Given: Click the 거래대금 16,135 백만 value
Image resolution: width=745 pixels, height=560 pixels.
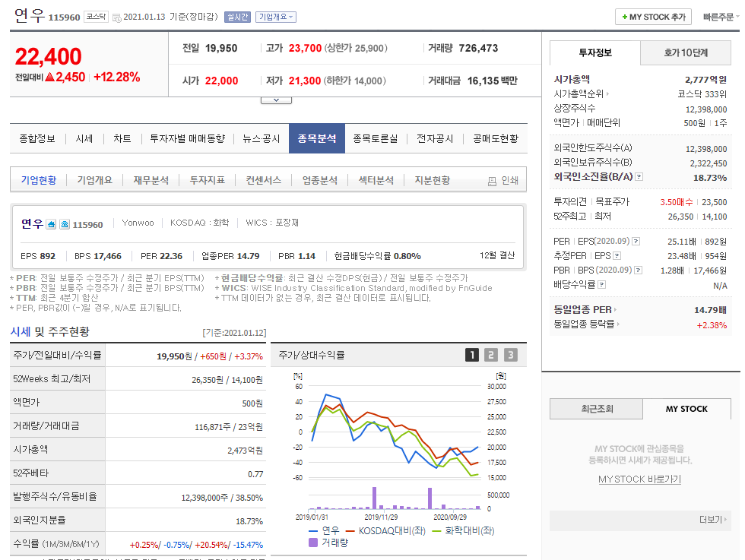Looking at the screenshot, I should click(x=493, y=81).
